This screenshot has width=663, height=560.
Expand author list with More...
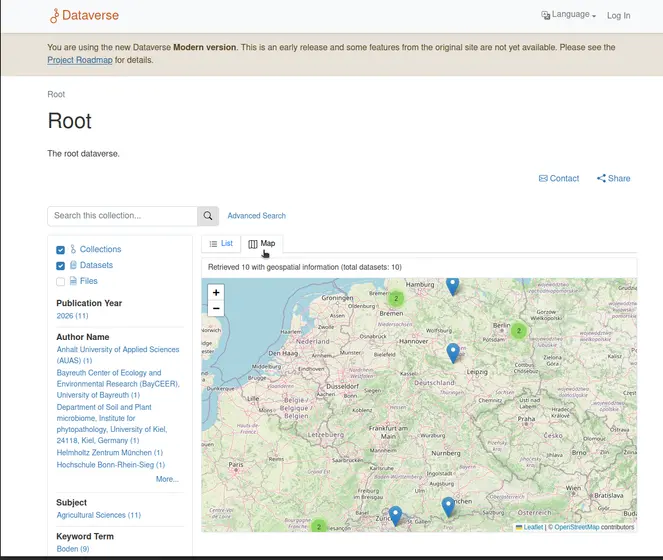click(167, 479)
